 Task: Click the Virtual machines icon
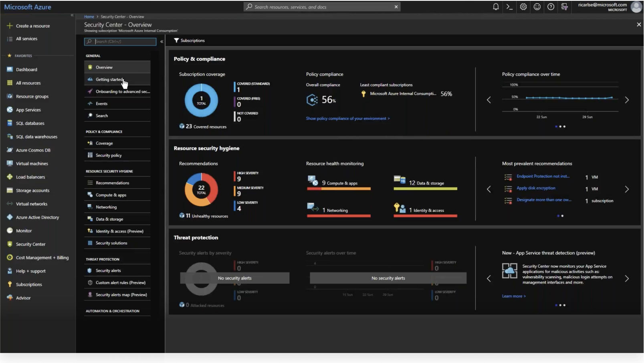click(10, 164)
